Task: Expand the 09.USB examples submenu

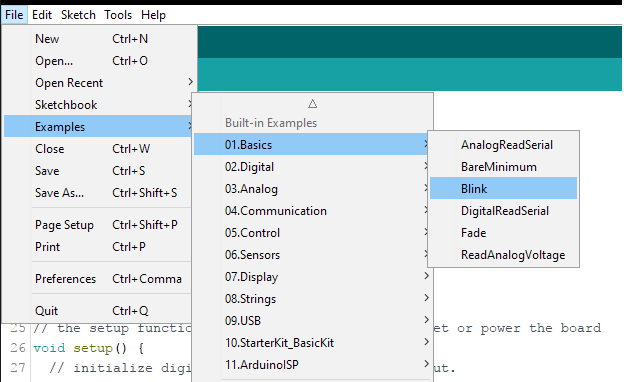Action: tap(312, 320)
